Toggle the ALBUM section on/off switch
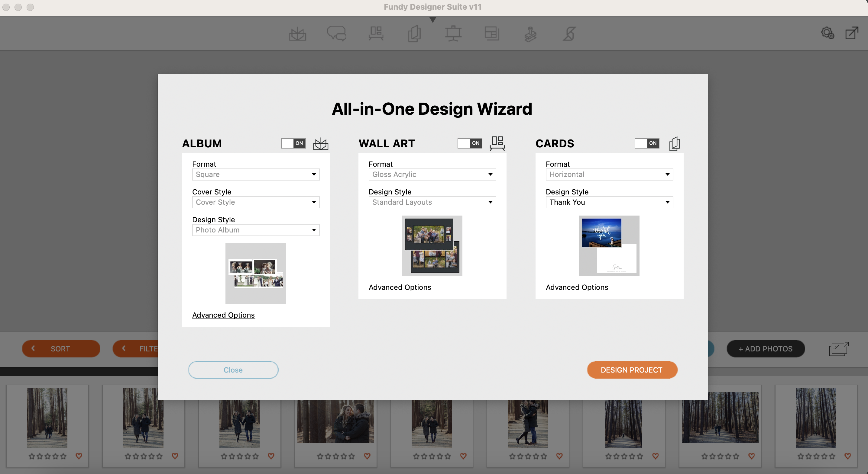 tap(293, 143)
